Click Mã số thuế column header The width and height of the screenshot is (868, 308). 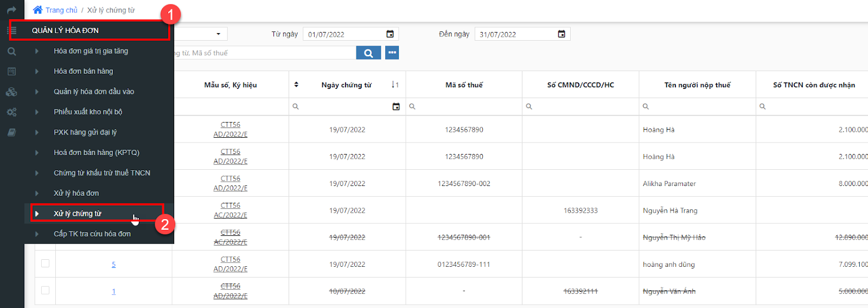(x=464, y=85)
